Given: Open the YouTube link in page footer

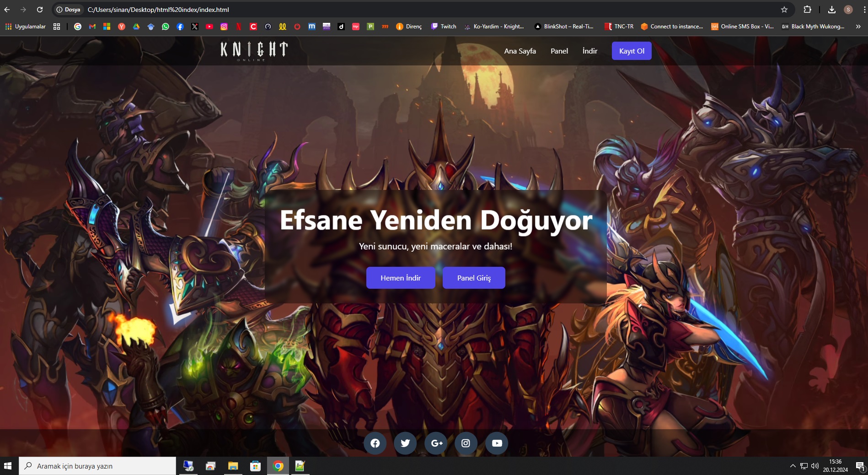Looking at the screenshot, I should coord(497,443).
